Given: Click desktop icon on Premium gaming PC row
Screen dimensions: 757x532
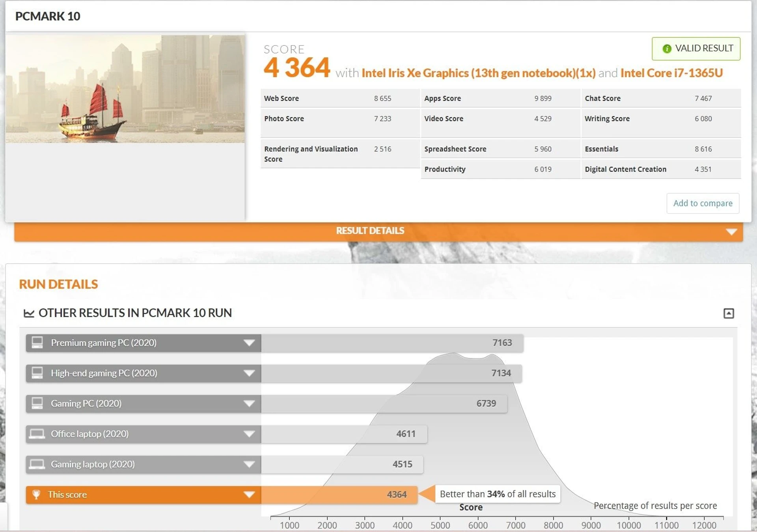Looking at the screenshot, I should 37,342.
